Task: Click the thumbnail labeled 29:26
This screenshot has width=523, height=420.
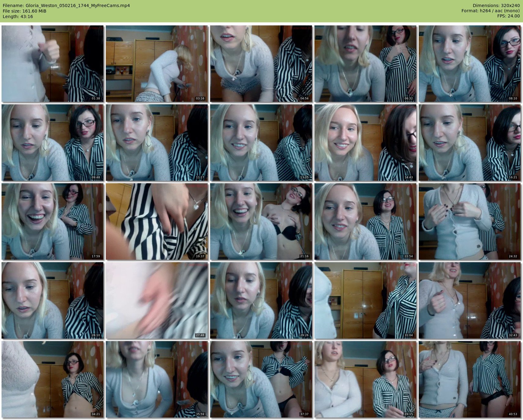Action: (261, 300)
